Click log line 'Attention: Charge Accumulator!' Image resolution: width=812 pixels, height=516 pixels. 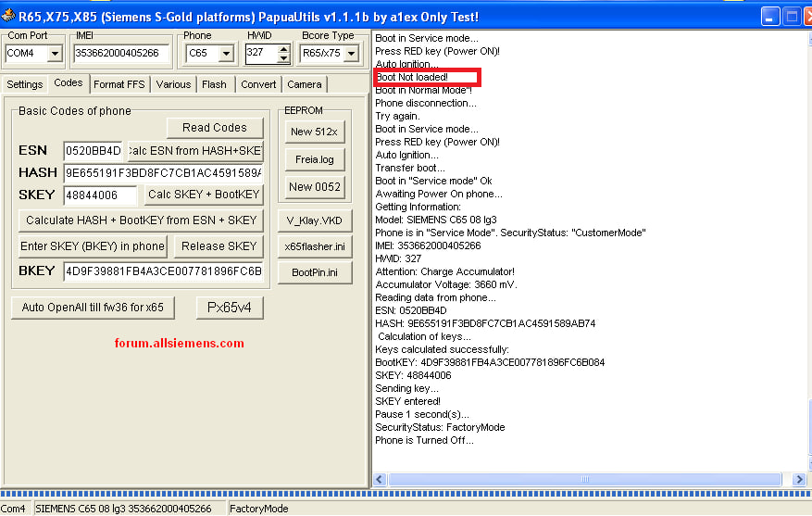point(444,271)
